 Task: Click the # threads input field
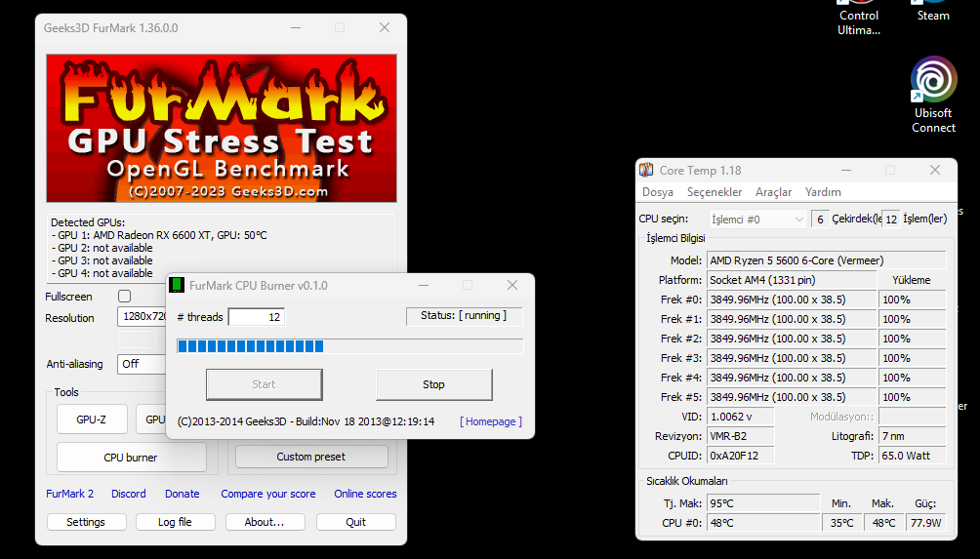[257, 317]
